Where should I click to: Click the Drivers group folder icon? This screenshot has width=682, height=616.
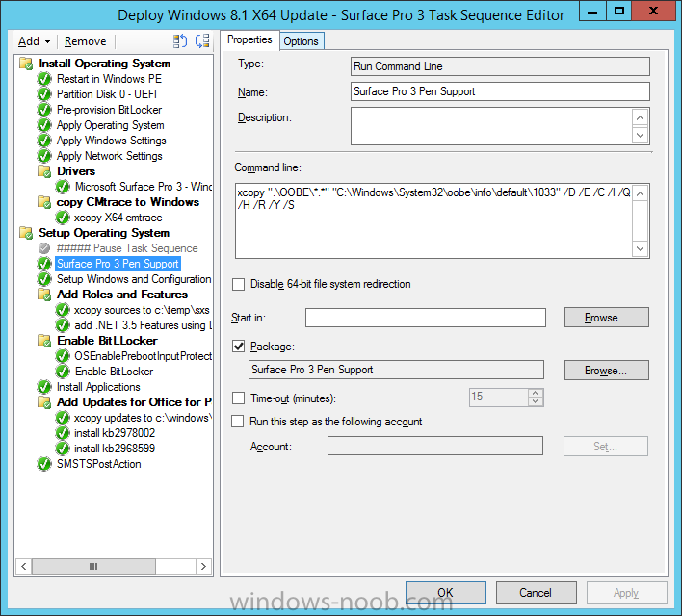tap(44, 171)
